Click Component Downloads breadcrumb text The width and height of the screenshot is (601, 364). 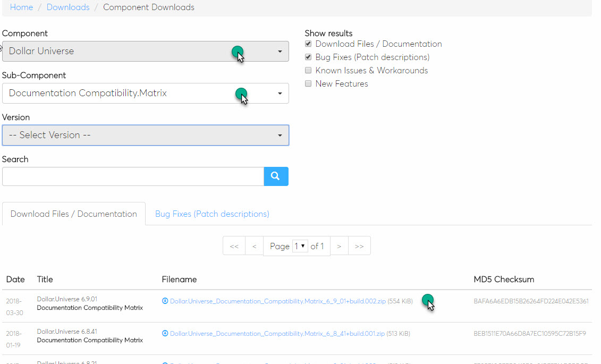coord(149,7)
